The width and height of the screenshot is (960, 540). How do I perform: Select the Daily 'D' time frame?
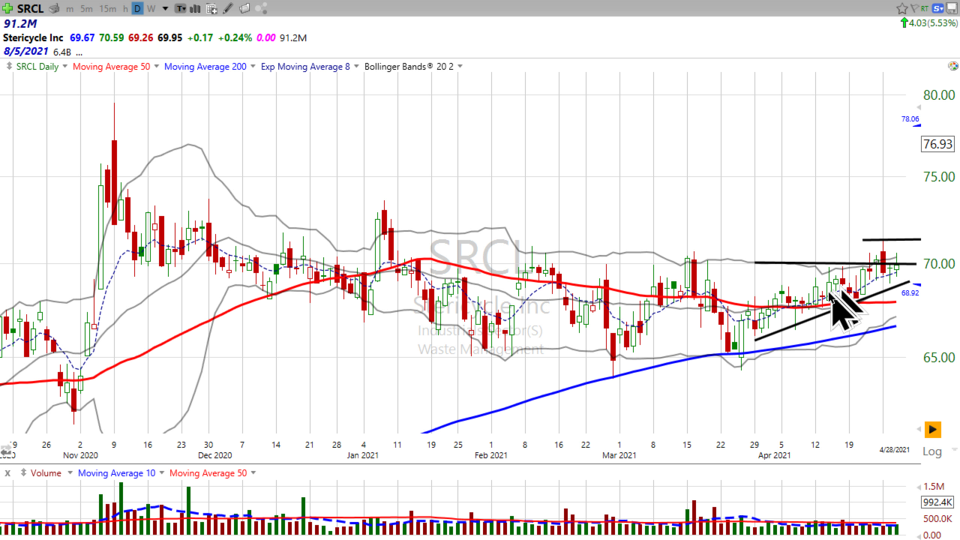(x=137, y=9)
